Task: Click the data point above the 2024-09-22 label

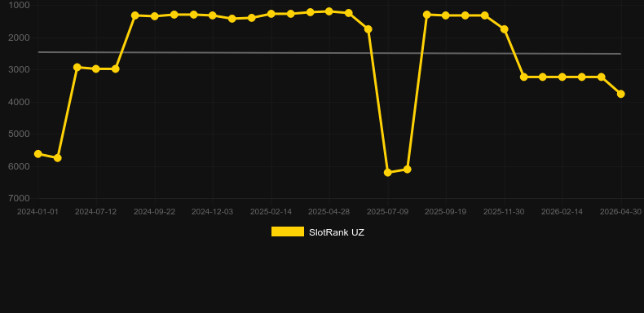Action: (154, 16)
